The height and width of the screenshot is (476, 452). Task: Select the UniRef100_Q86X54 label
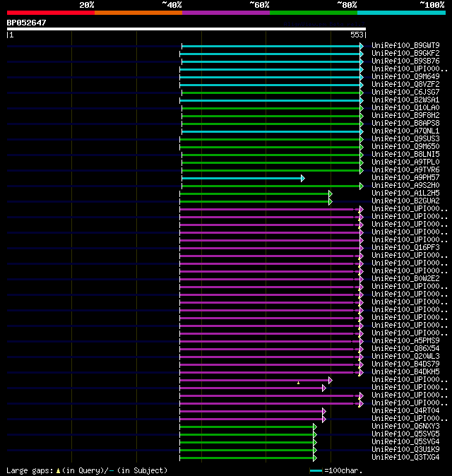[x=405, y=348]
